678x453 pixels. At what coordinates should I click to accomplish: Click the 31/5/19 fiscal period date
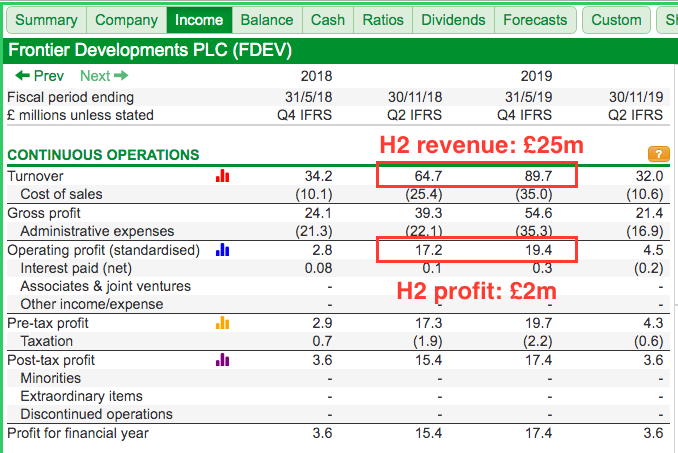tap(528, 97)
